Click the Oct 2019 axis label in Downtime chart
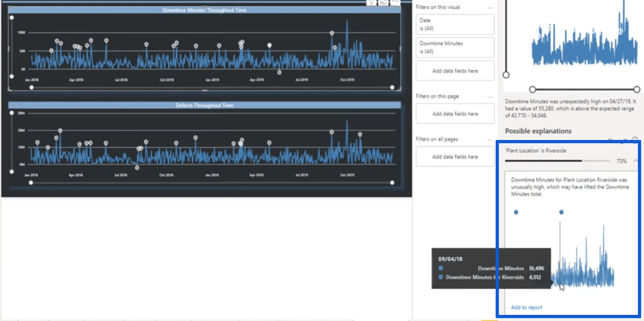644x321 pixels. tap(347, 80)
